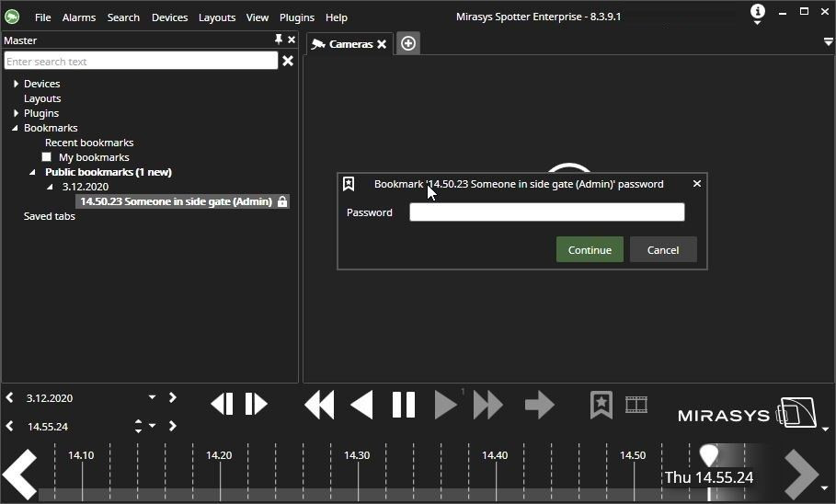836x504 pixels.
Task: Collapse the 3.12.2020 date node
Action: (x=50, y=187)
